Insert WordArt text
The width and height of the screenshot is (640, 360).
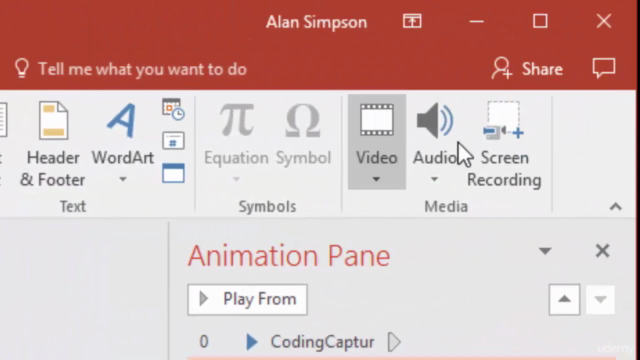click(x=122, y=143)
